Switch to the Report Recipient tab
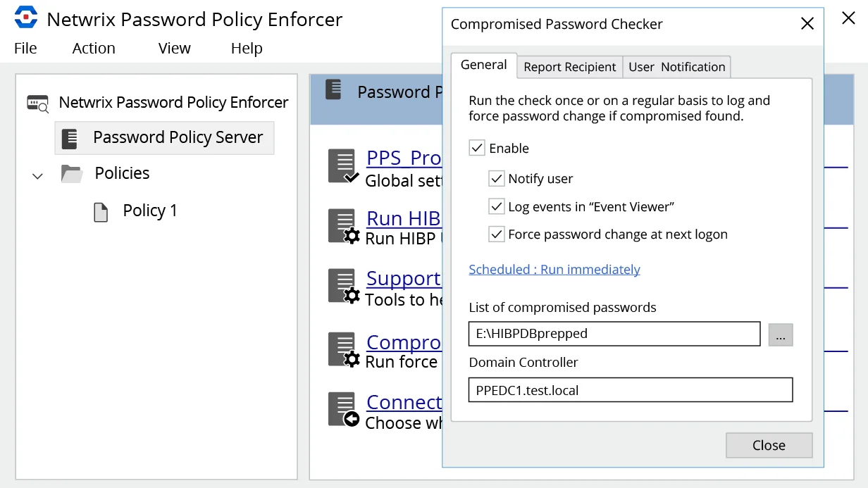The height and width of the screenshot is (488, 868). coord(570,67)
